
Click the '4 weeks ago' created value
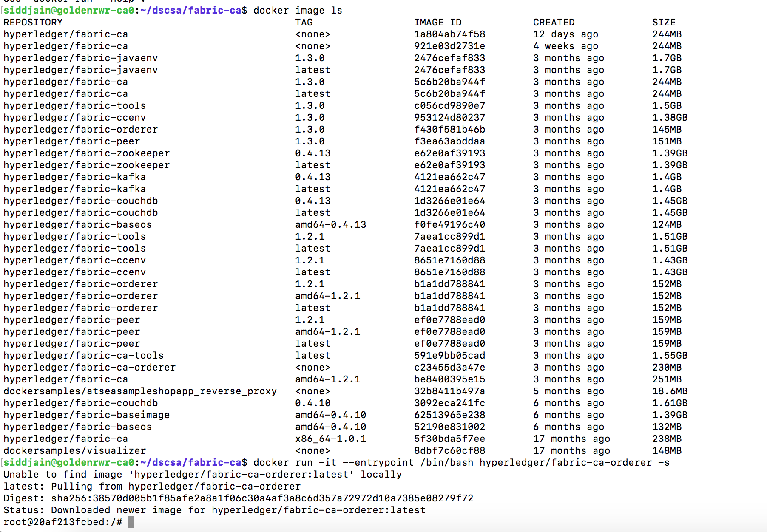tap(565, 46)
